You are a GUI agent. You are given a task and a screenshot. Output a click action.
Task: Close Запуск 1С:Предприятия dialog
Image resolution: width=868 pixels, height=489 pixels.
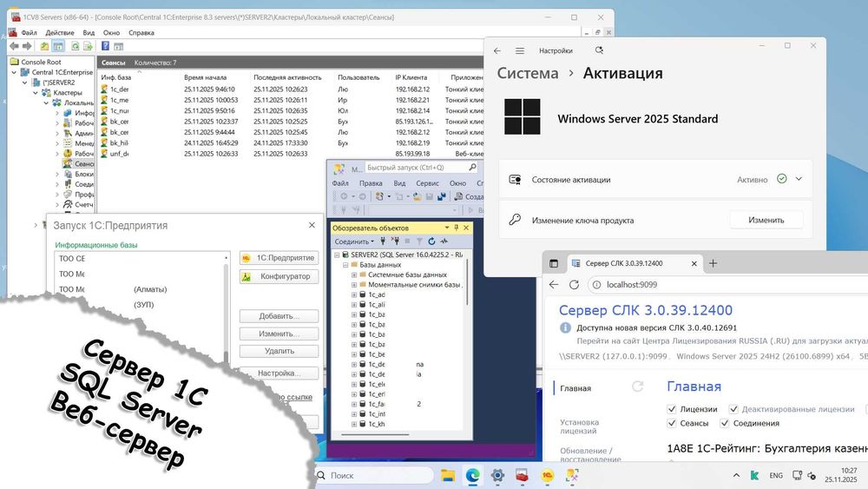click(312, 226)
